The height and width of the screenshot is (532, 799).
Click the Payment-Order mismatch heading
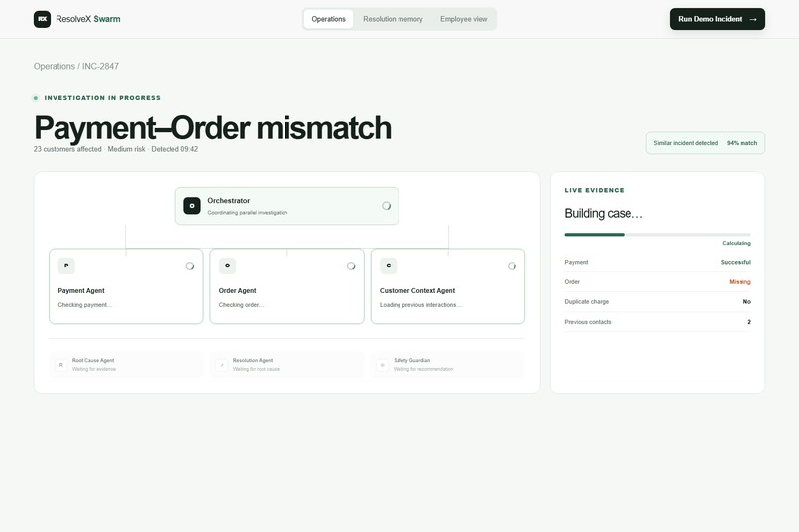point(212,127)
